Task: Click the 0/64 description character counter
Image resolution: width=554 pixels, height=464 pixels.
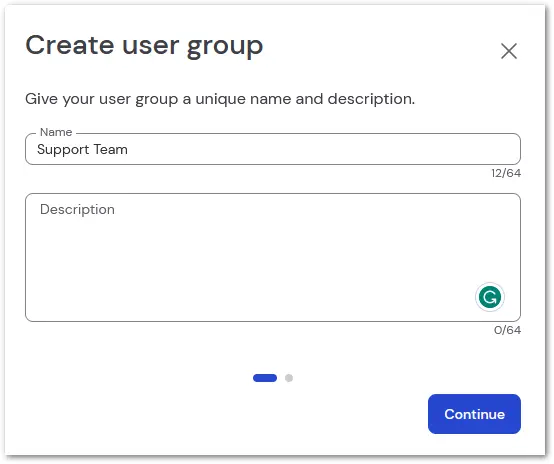Action: tap(507, 330)
